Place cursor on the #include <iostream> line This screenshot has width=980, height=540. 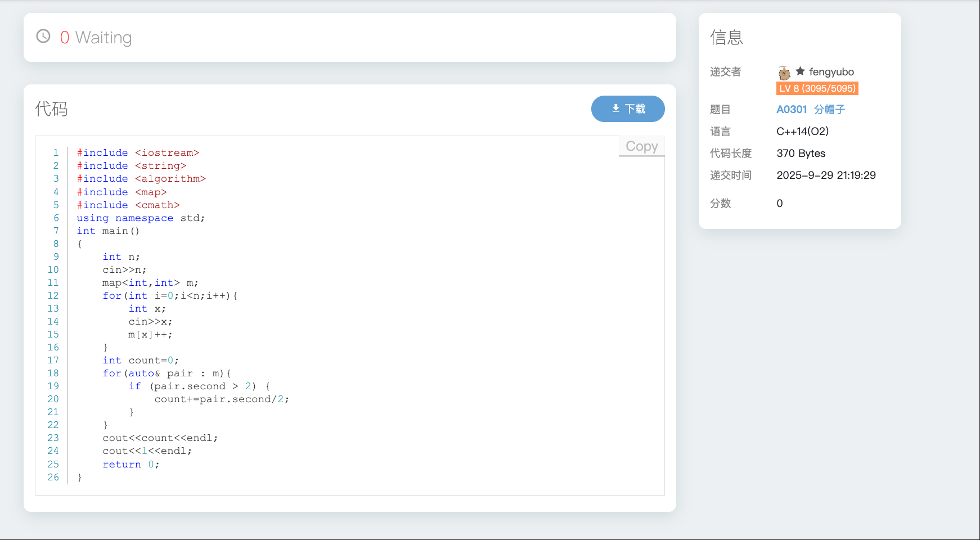coord(138,153)
